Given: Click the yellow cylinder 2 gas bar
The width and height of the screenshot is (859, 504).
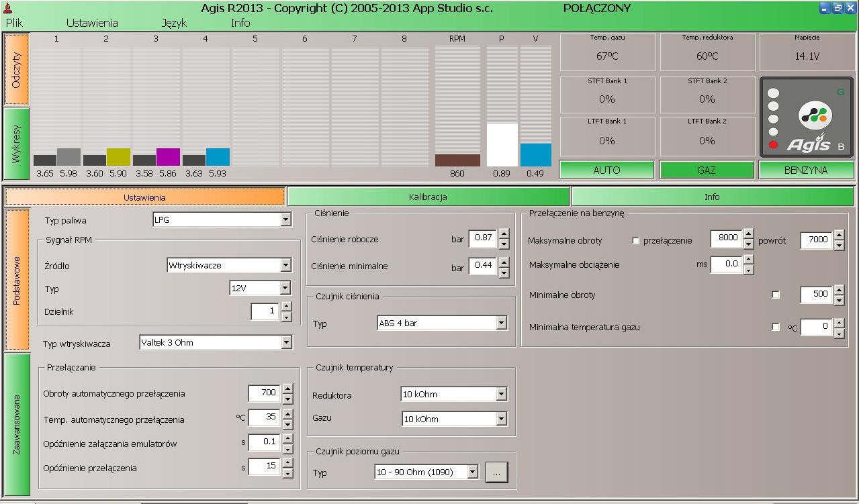Looking at the screenshot, I should [x=118, y=157].
